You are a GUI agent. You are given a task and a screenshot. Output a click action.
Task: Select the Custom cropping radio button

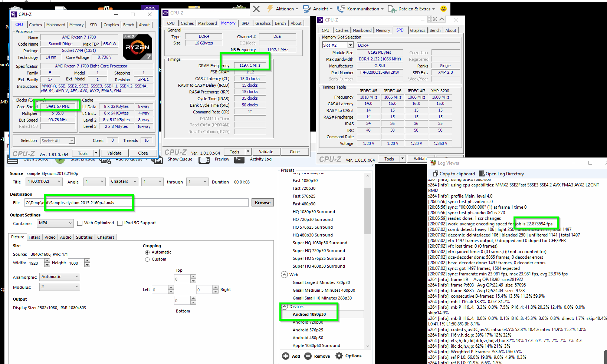click(147, 259)
